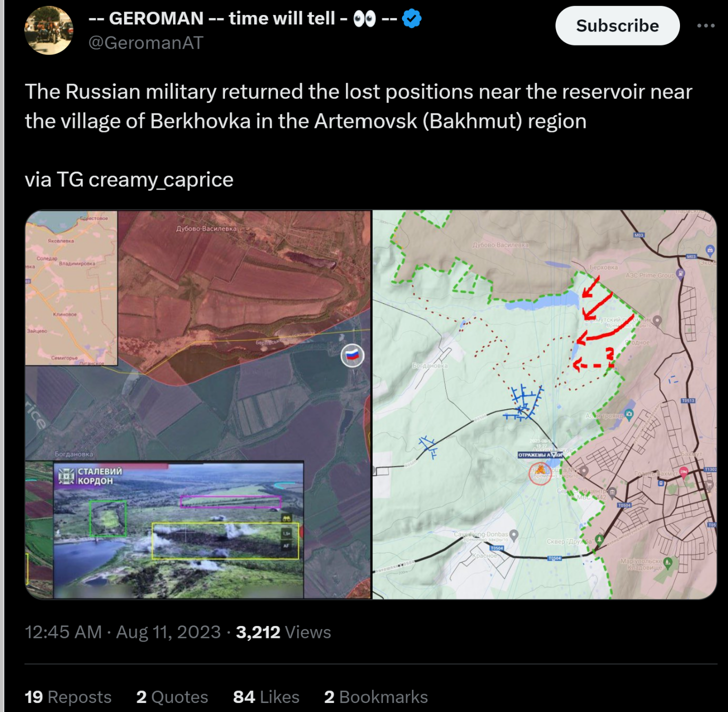Click the GeromanAT profile avatar
This screenshot has width=728, height=712.
click(x=48, y=30)
